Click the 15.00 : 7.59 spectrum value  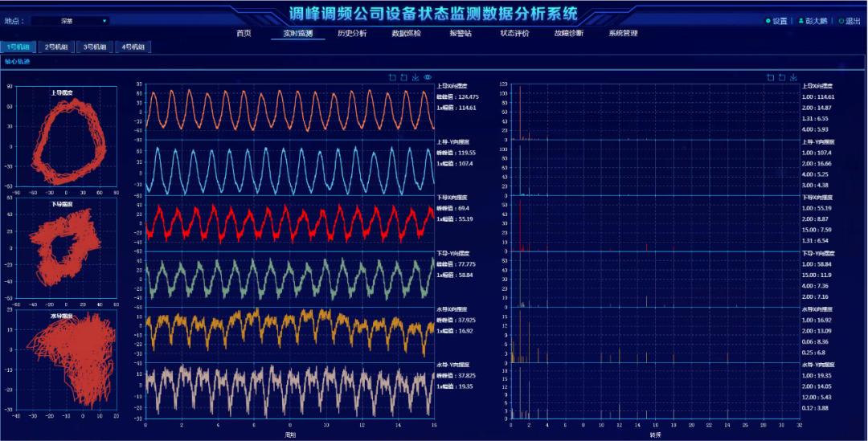(817, 231)
